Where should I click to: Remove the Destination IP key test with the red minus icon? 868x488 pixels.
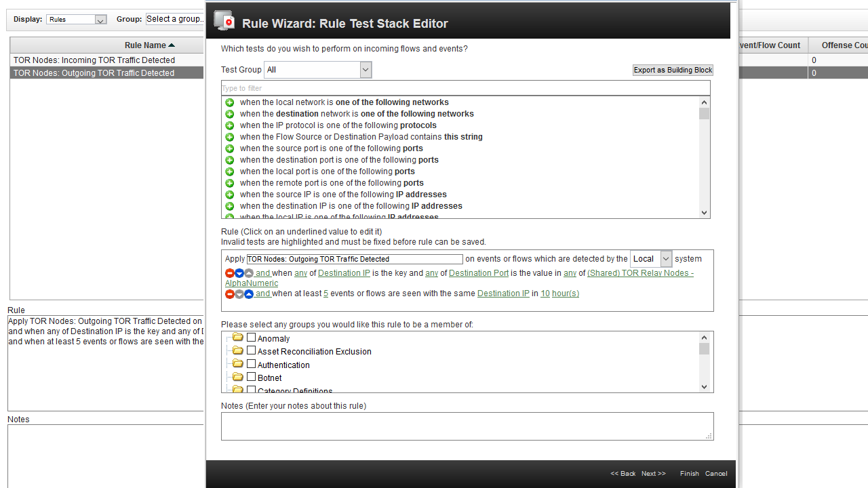pos(230,273)
